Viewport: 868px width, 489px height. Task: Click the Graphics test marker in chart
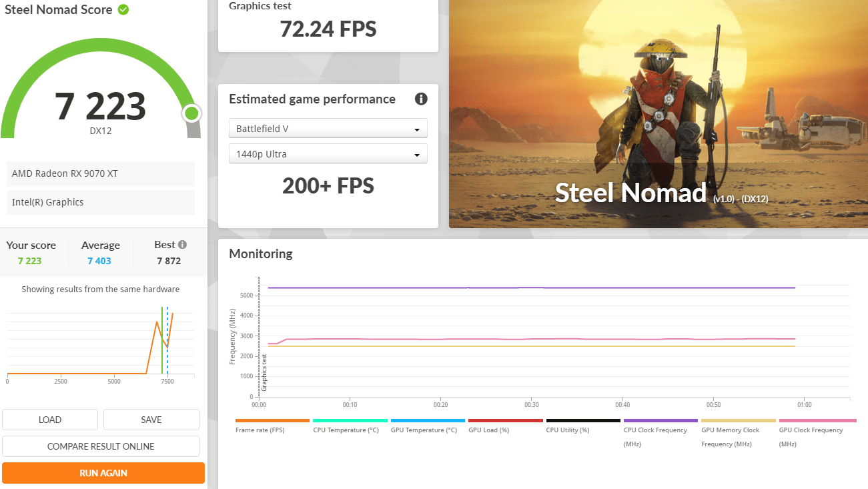[x=264, y=372]
